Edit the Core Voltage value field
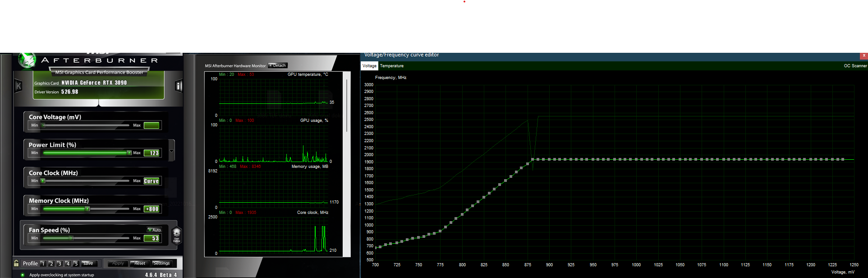868x278 pixels. pyautogui.click(x=152, y=125)
